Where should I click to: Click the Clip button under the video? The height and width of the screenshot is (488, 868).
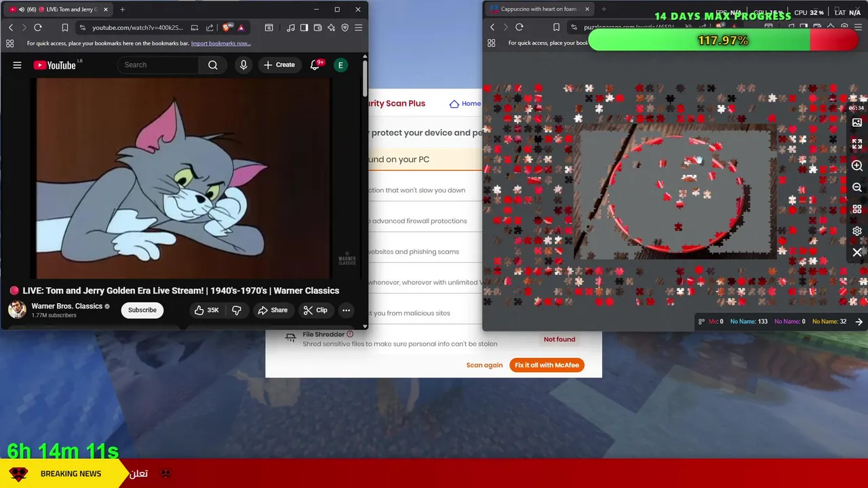pos(315,310)
